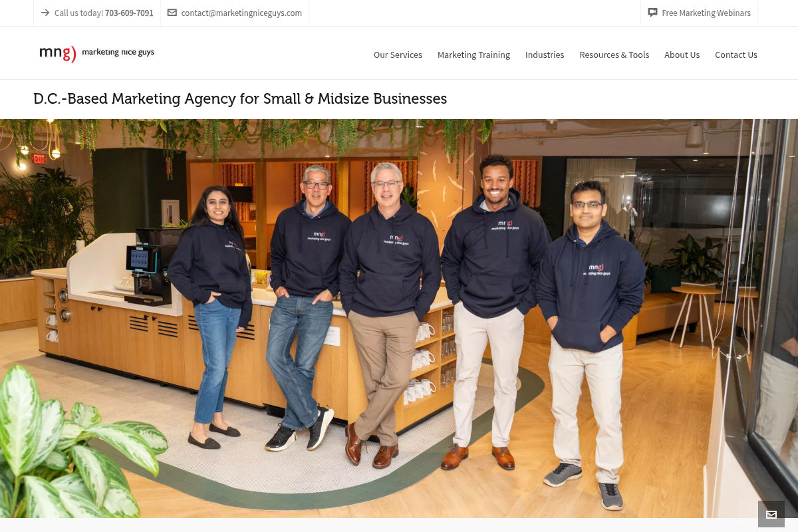The width and height of the screenshot is (798, 532).
Task: Expand the Our Services menu
Action: tap(398, 55)
